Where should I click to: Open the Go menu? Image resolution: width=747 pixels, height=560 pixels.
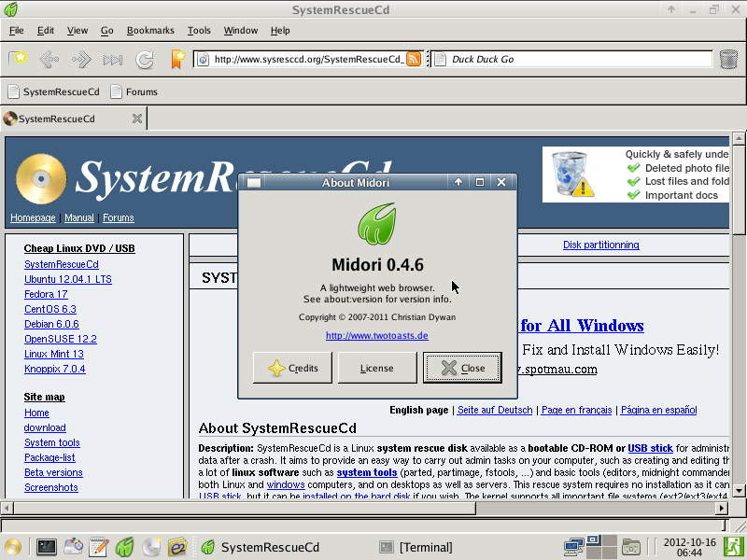click(106, 31)
